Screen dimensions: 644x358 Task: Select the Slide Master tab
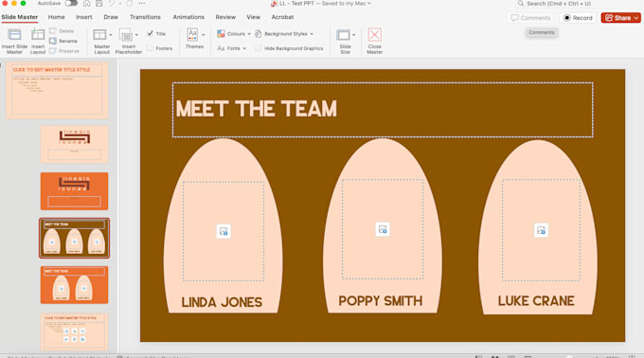(x=19, y=17)
